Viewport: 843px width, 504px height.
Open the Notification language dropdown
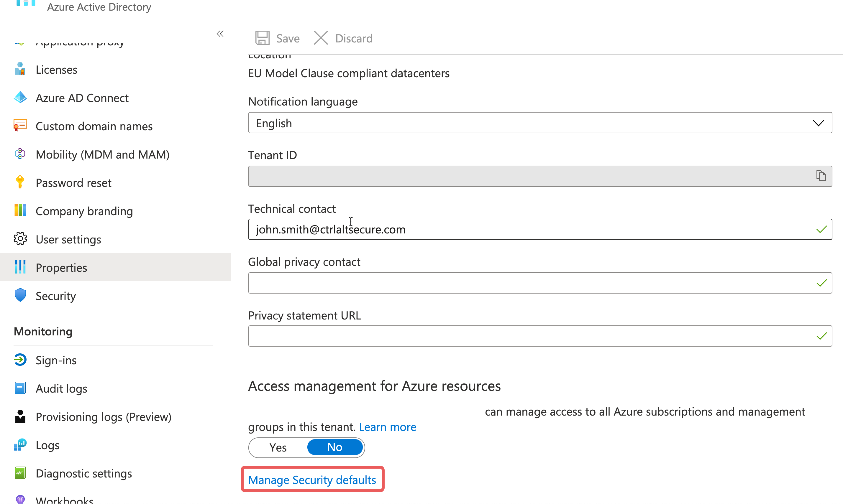[x=539, y=123]
